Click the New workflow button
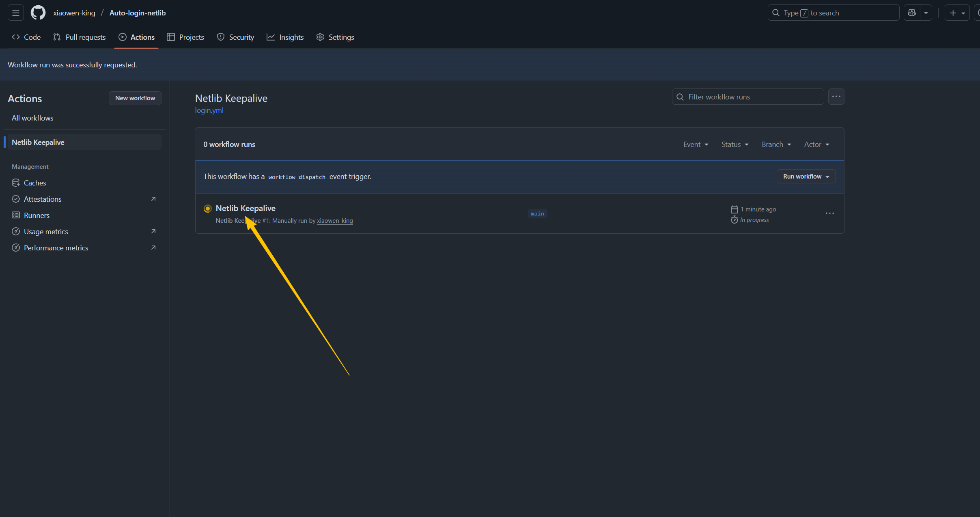Image resolution: width=980 pixels, height=517 pixels. [135, 98]
